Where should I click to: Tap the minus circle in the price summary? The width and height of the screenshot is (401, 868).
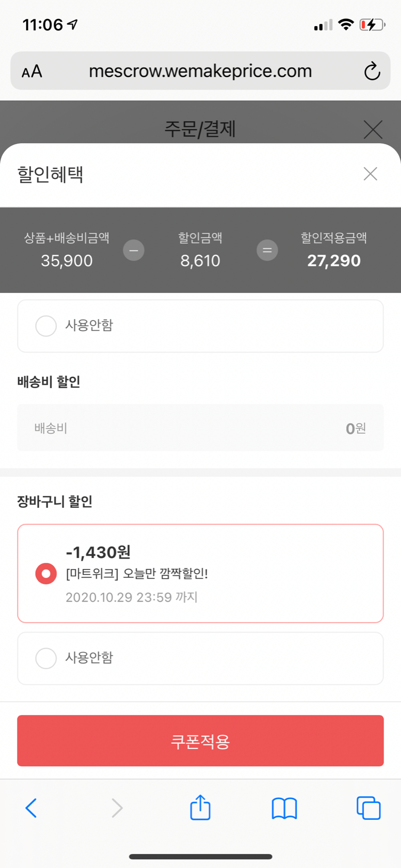(x=134, y=250)
